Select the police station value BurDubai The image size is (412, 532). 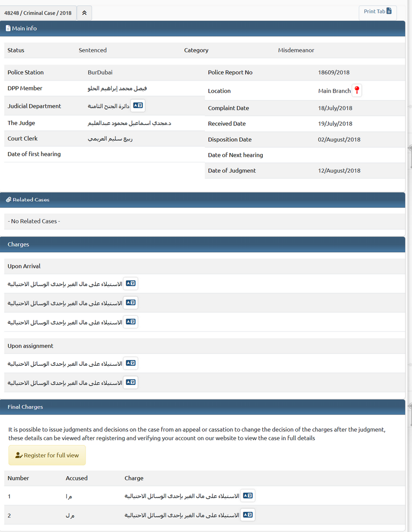coord(100,72)
